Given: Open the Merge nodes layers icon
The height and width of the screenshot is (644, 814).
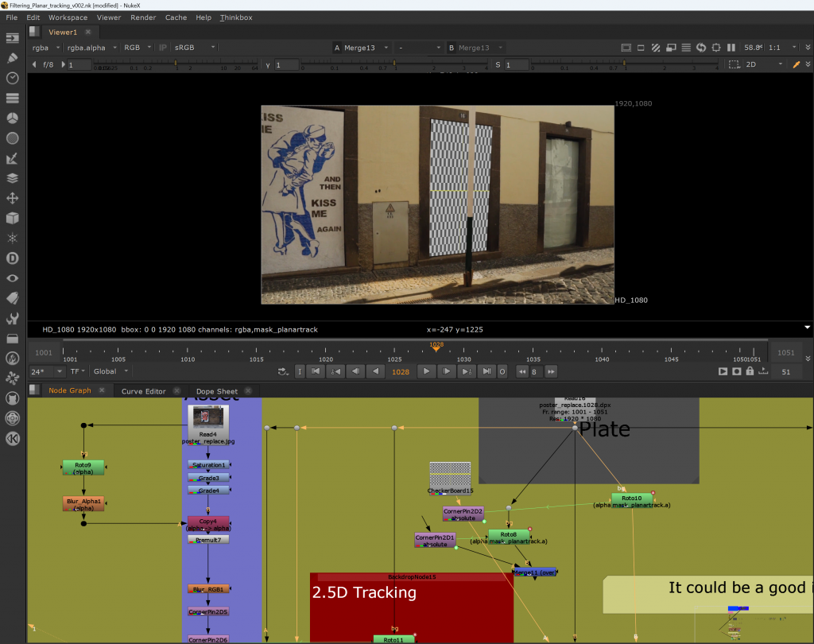Looking at the screenshot, I should click(13, 178).
